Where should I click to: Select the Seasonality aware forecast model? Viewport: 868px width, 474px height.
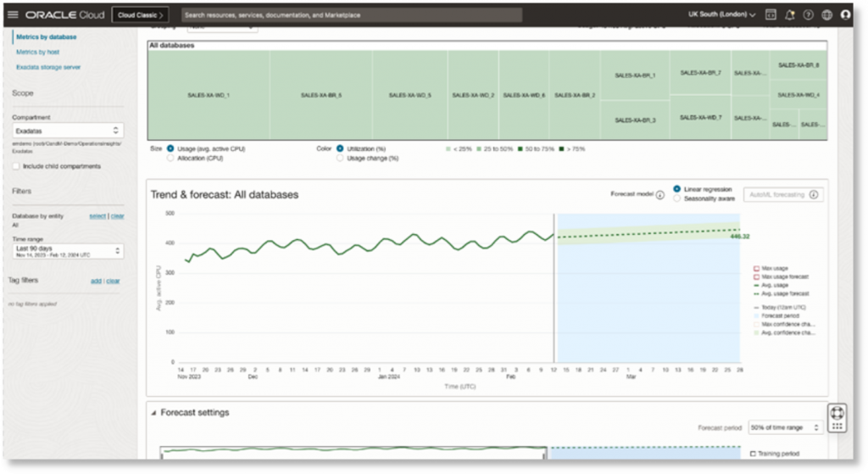point(677,198)
